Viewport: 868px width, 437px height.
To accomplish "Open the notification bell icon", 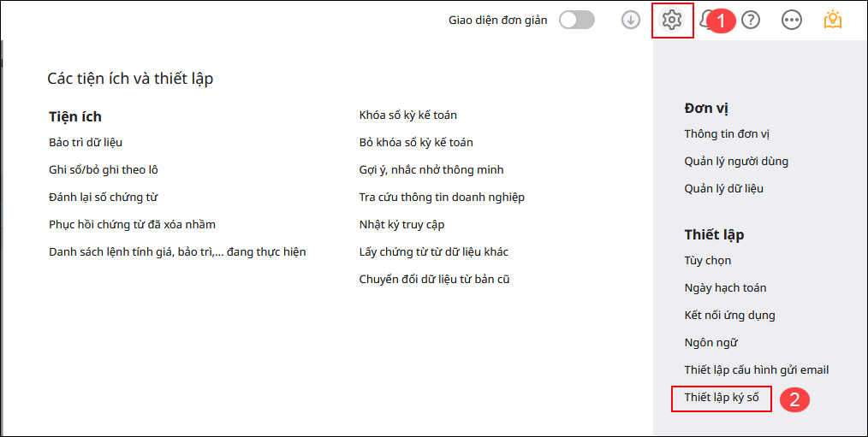I will point(706,21).
